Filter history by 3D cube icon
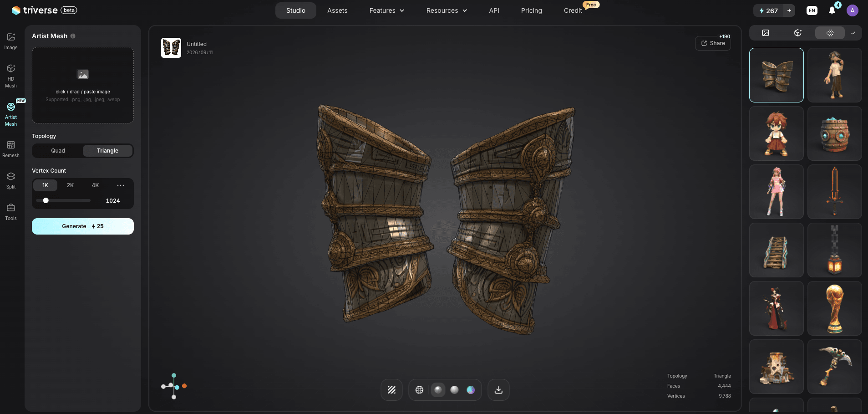 pyautogui.click(x=798, y=33)
